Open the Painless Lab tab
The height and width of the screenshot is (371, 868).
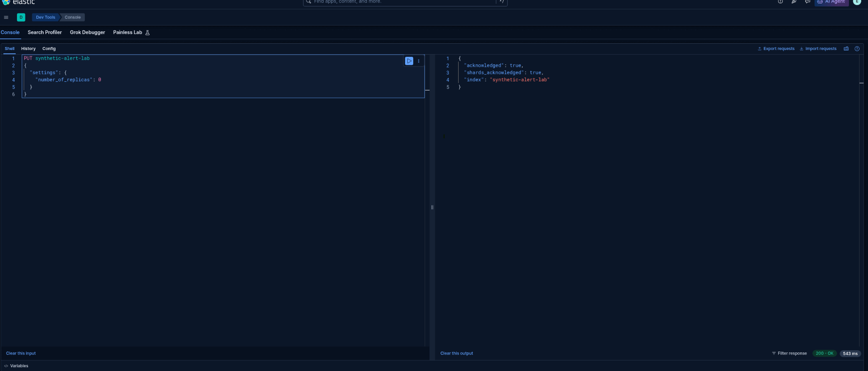(x=128, y=33)
